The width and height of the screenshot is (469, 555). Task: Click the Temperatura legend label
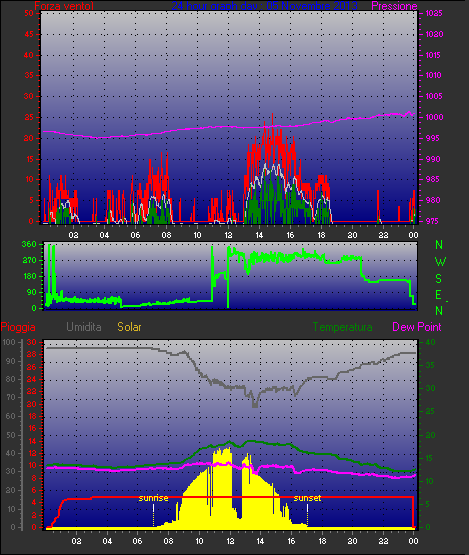coord(342,327)
